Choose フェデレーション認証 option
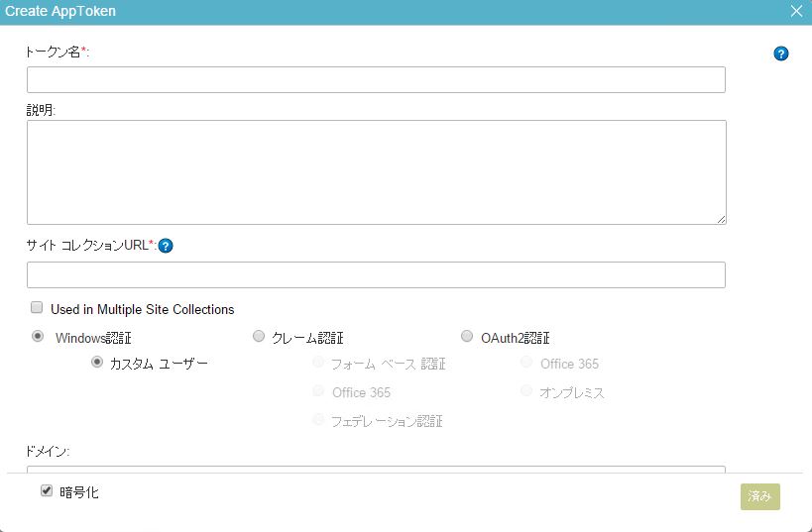This screenshot has width=812, height=532. (x=318, y=419)
